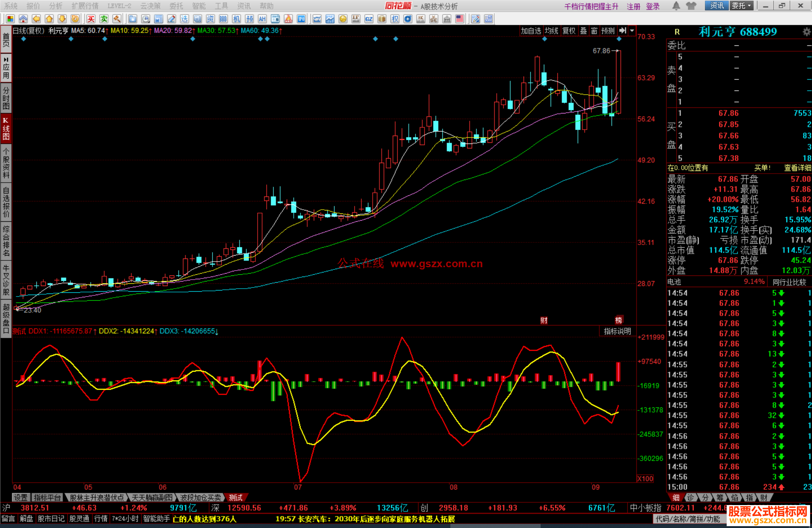Click the home page house icon

[x=23, y=19]
